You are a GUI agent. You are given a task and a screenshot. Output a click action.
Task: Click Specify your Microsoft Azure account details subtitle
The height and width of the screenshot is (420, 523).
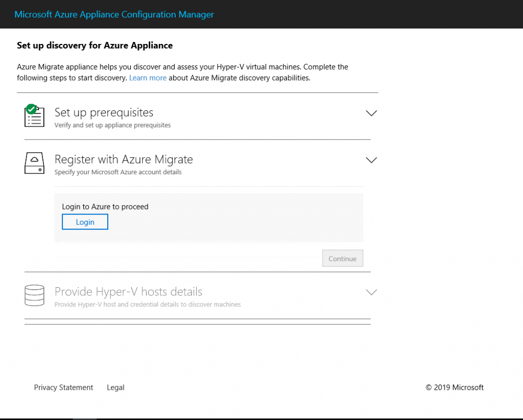point(118,172)
